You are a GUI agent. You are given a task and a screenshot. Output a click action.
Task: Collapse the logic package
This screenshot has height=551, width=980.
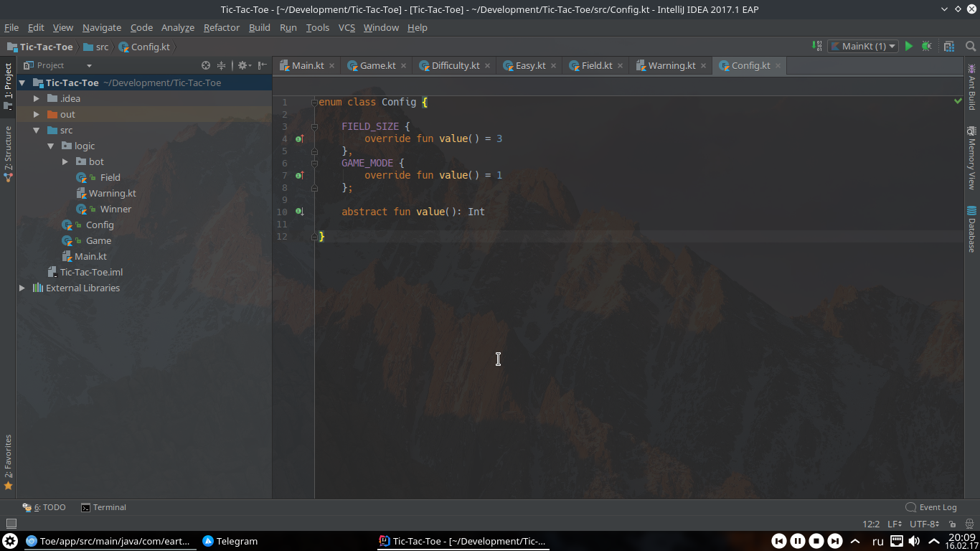(x=51, y=146)
